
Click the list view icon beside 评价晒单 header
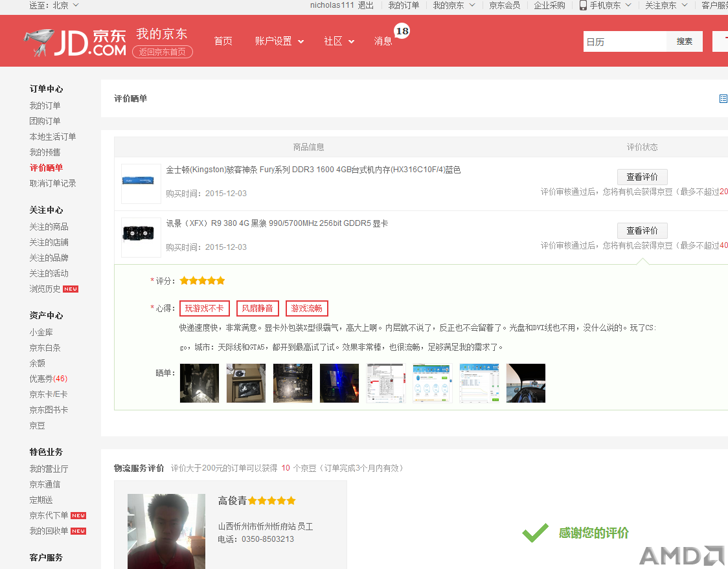(x=723, y=98)
